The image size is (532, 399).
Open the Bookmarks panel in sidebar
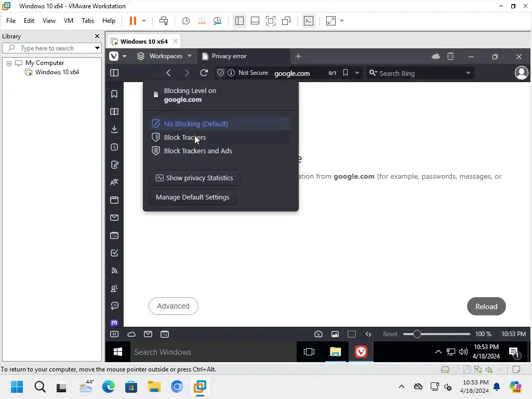coord(114,94)
